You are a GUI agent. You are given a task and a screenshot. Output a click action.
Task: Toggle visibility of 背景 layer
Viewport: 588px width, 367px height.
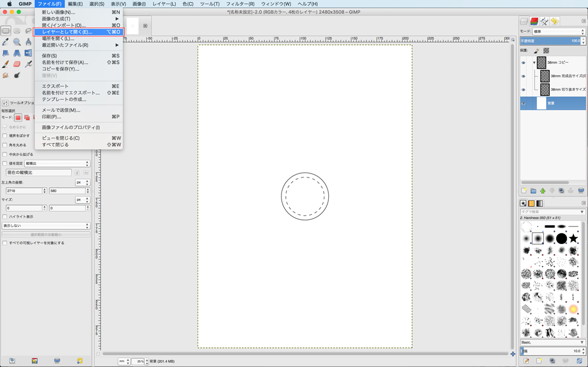(x=524, y=103)
